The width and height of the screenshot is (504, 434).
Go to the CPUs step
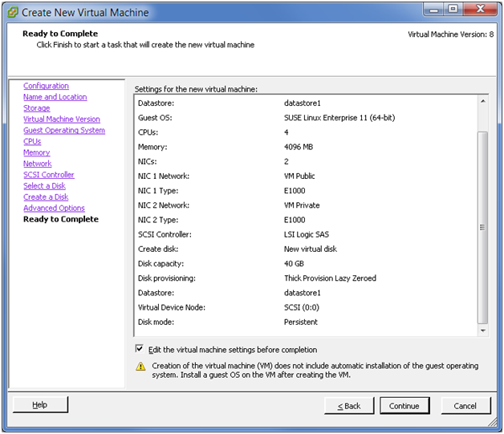tap(32, 141)
